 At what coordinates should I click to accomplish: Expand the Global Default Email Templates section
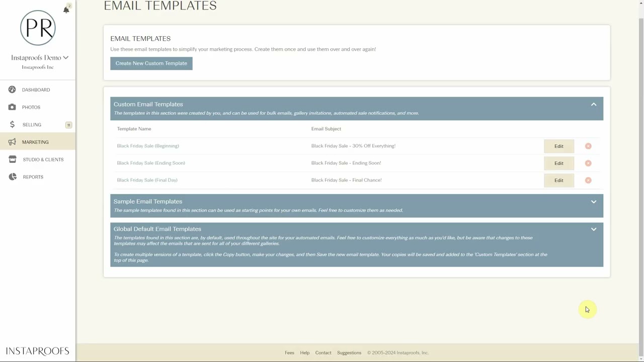[x=594, y=229]
